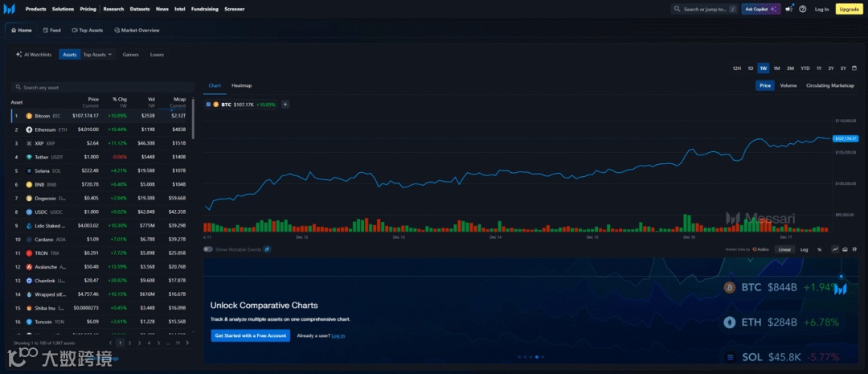Open the Research menu in the top navigation
This screenshot has height=374, width=868.
[x=113, y=9]
